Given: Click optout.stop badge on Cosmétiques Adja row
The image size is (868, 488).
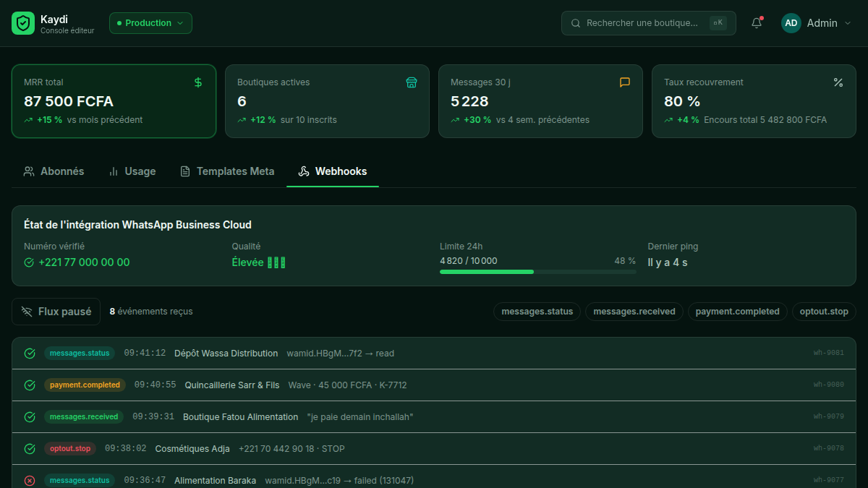Looking at the screenshot, I should [70, 449].
